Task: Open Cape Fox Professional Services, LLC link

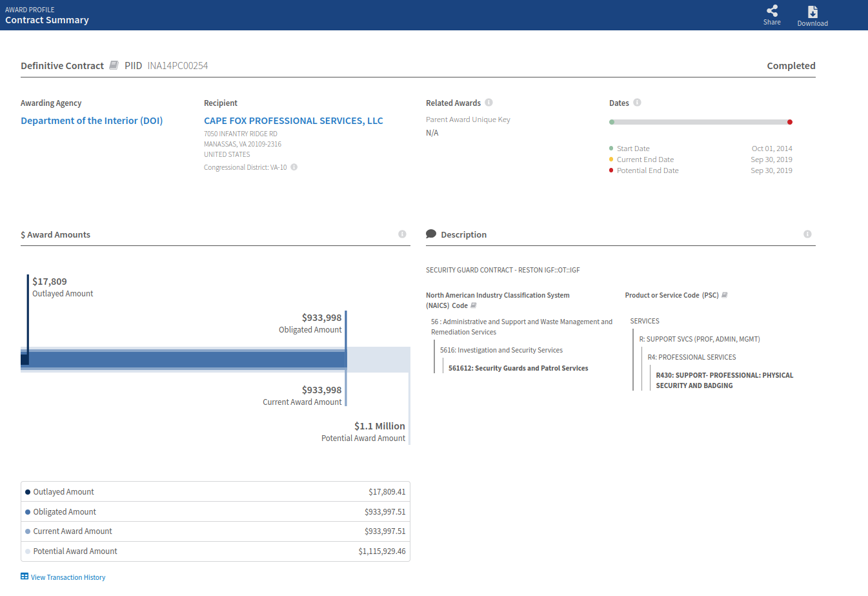Action: pos(294,121)
